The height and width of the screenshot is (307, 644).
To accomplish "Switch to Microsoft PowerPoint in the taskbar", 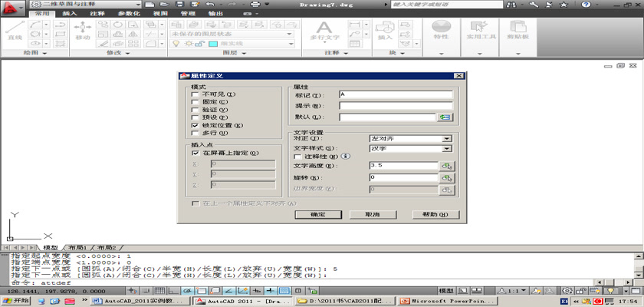I will pyautogui.click(x=448, y=301).
